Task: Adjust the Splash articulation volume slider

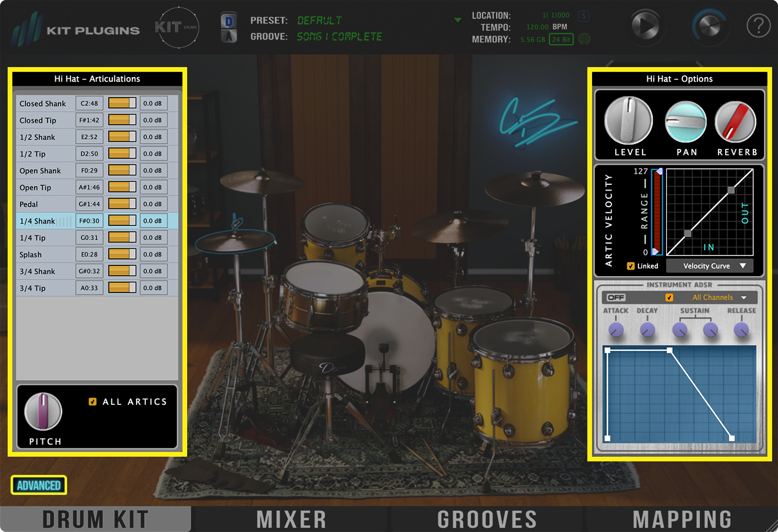Action: click(x=122, y=254)
